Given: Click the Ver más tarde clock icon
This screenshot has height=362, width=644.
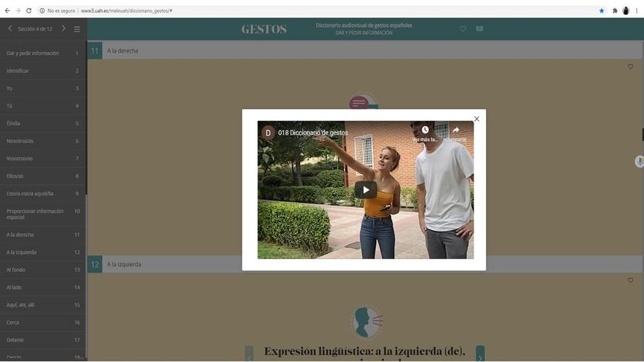Looking at the screenshot, I should coord(425,129).
